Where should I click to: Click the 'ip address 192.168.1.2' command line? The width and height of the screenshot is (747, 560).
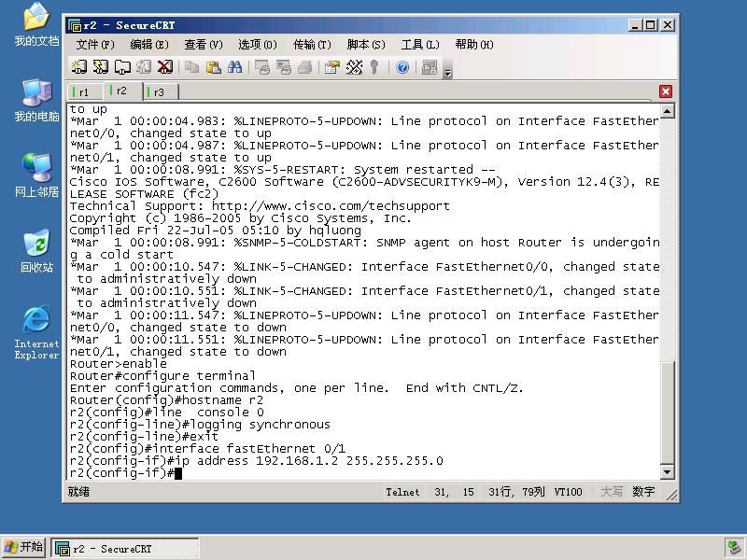click(256, 461)
